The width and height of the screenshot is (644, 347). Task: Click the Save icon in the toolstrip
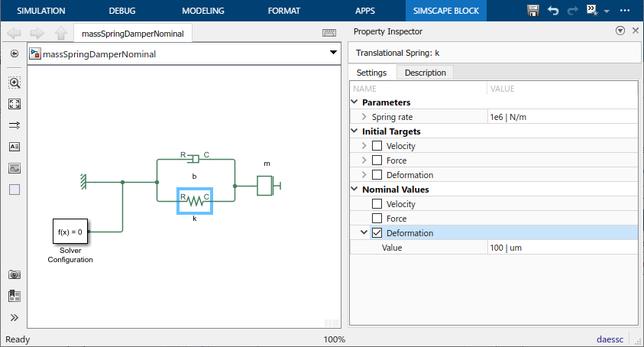[x=534, y=11]
